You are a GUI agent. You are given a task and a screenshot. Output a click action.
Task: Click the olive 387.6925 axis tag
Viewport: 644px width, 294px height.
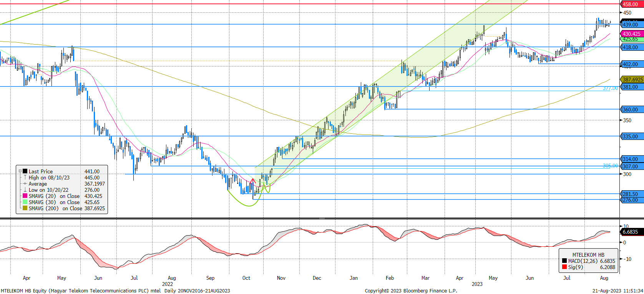[x=632, y=80]
